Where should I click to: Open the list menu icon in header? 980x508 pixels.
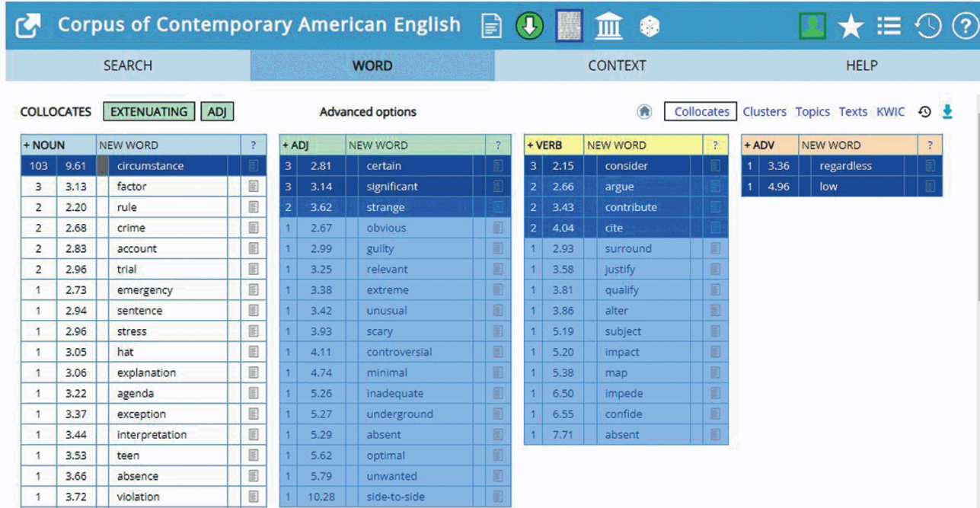(x=889, y=27)
